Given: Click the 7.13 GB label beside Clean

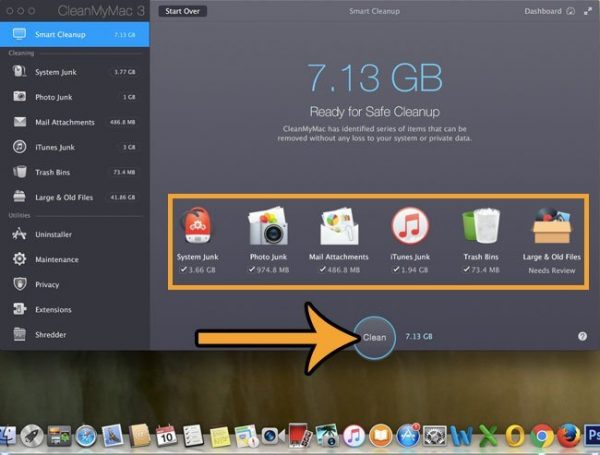Looking at the screenshot, I should point(419,336).
